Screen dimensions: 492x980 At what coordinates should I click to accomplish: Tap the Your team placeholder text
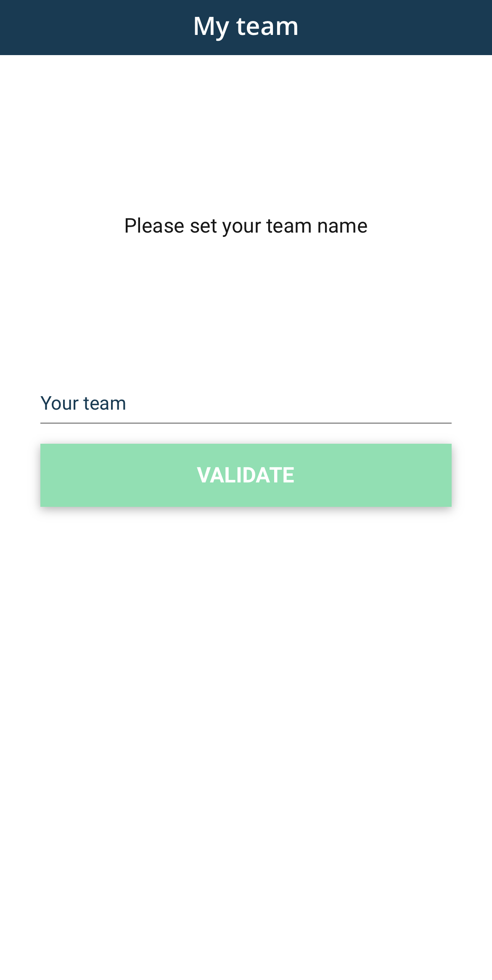pyautogui.click(x=83, y=403)
